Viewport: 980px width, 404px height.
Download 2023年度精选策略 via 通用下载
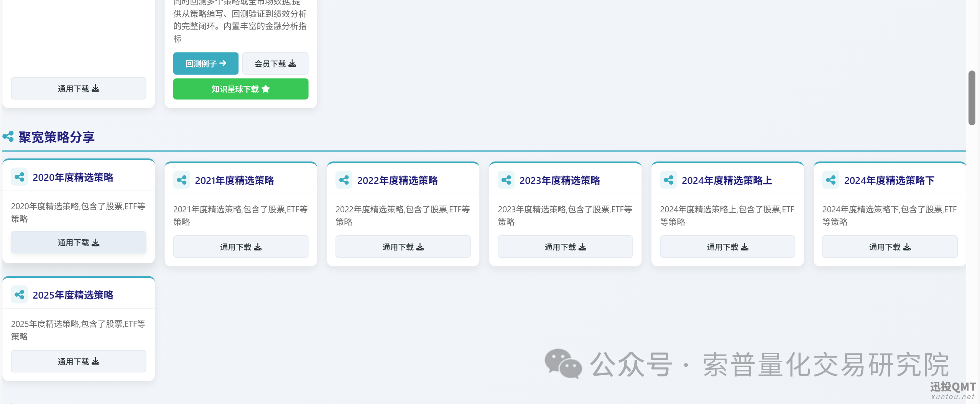tap(565, 246)
